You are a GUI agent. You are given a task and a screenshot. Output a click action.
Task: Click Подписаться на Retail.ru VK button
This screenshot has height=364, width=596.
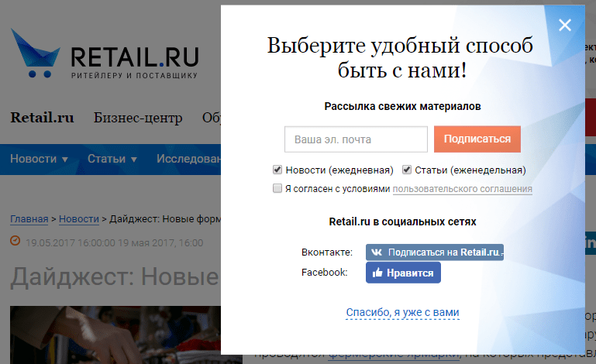click(x=435, y=252)
